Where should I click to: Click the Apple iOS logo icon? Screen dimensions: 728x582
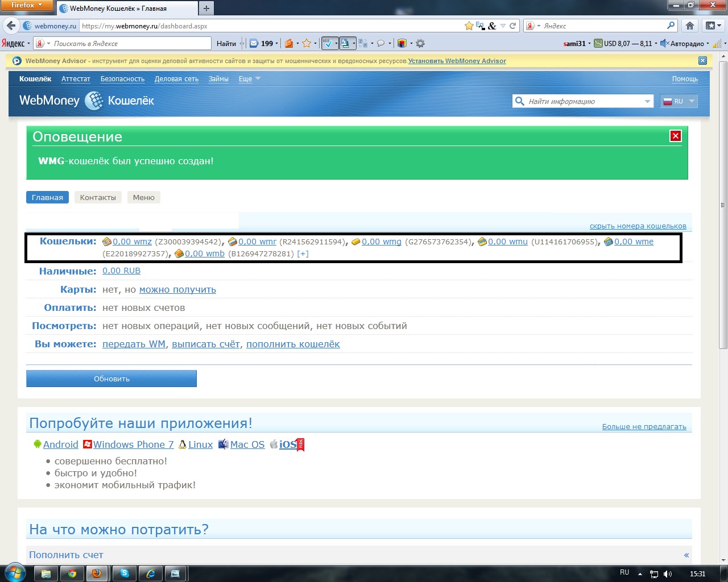pyautogui.click(x=274, y=444)
